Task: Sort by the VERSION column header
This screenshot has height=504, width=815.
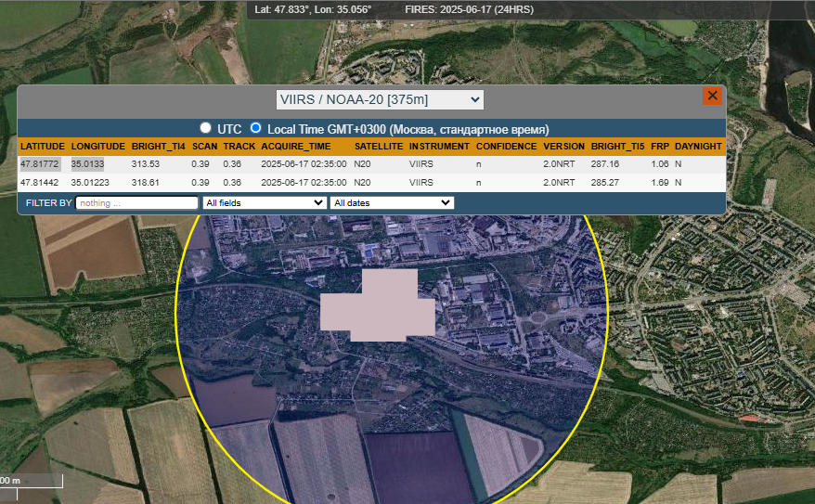Action: click(564, 147)
